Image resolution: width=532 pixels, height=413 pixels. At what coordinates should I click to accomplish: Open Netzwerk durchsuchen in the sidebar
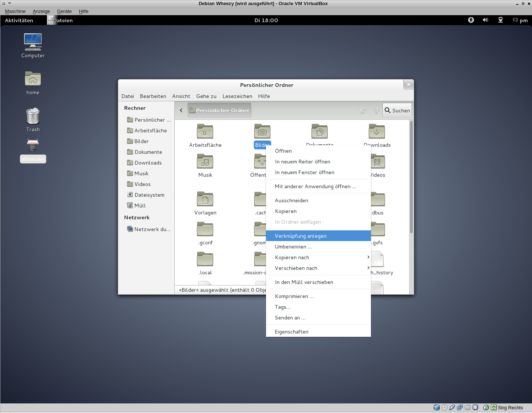pyautogui.click(x=149, y=229)
